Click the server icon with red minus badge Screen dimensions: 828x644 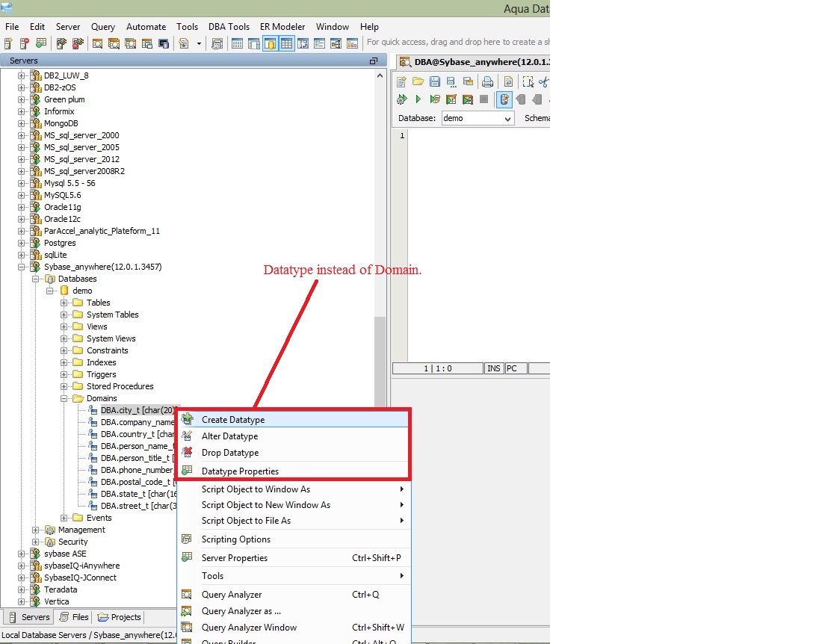[x=25, y=44]
